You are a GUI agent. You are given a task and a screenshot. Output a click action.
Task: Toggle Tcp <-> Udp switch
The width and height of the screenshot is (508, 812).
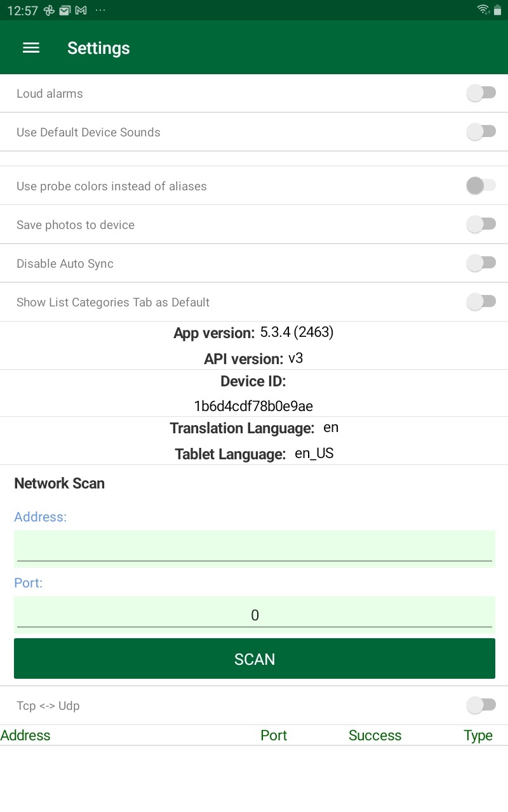pos(481,705)
